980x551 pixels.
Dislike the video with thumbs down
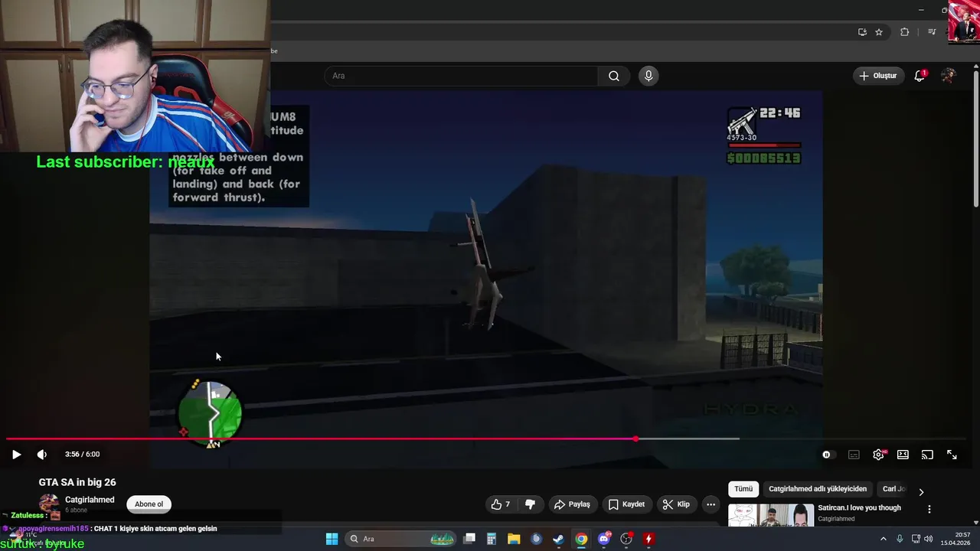[x=530, y=504]
